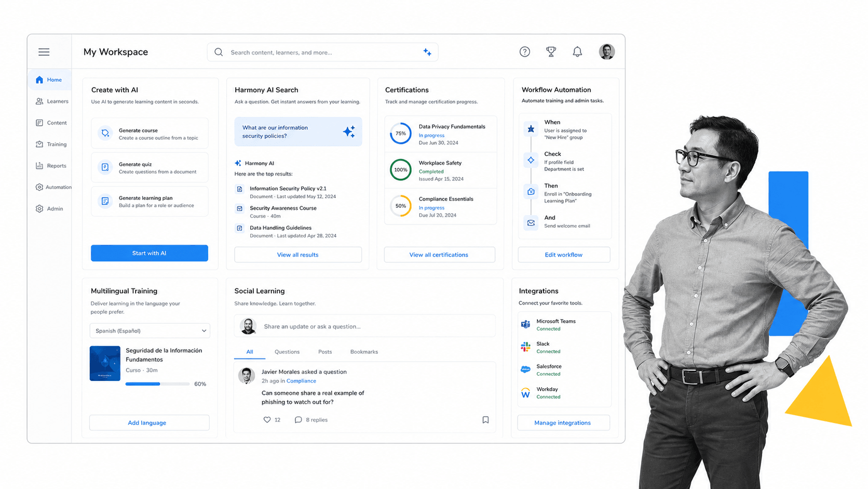Click the diamond icon for the Check step
The width and height of the screenshot is (868, 489).
[x=531, y=160]
